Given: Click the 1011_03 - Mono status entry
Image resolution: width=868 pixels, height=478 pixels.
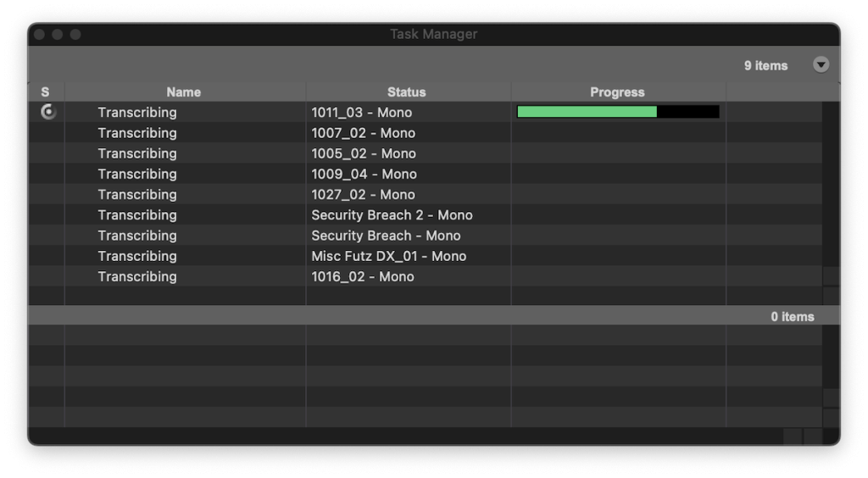Looking at the screenshot, I should 361,112.
